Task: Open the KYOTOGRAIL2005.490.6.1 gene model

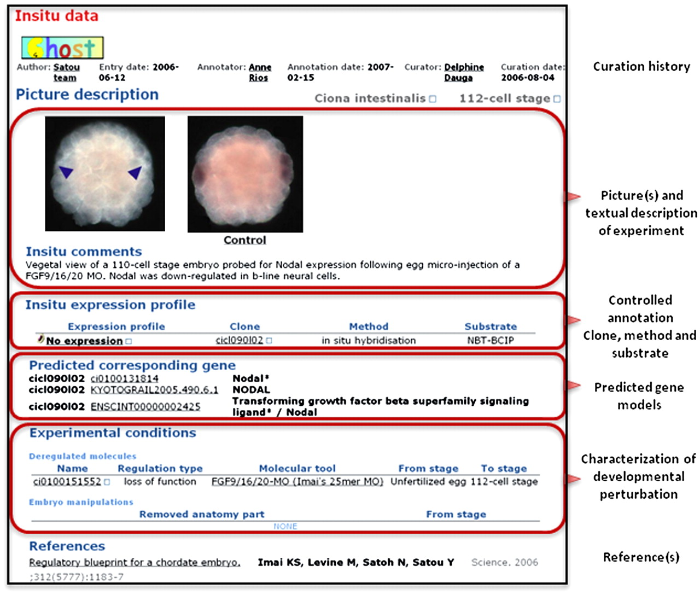Action: tap(154, 390)
